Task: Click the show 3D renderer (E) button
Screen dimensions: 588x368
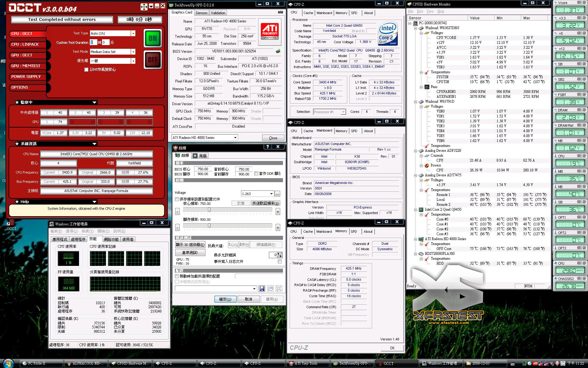Action: point(190,244)
